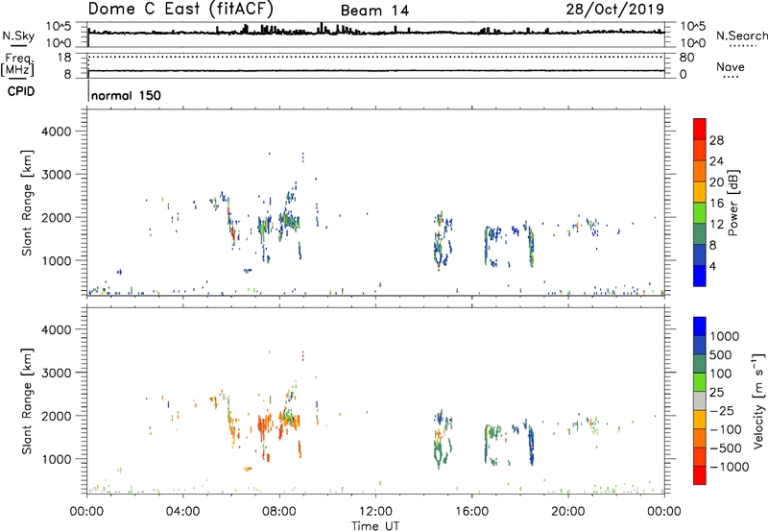Click the "Nave" legend label
This screenshot has height=532, width=768.
pyautogui.click(x=731, y=66)
